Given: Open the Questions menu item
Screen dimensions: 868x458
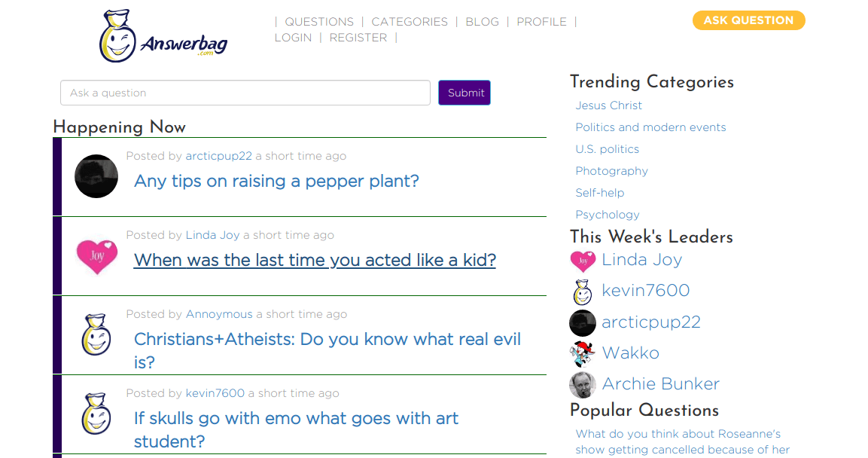Looking at the screenshot, I should tap(319, 22).
